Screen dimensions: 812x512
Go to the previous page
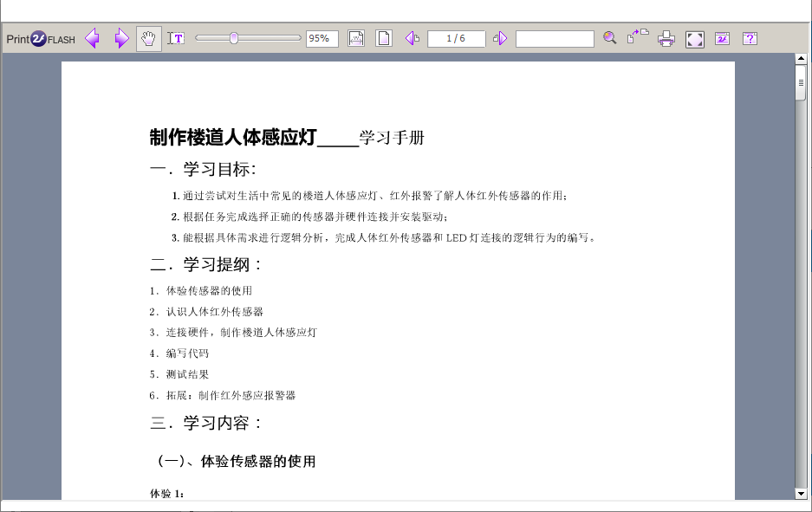[x=412, y=38]
